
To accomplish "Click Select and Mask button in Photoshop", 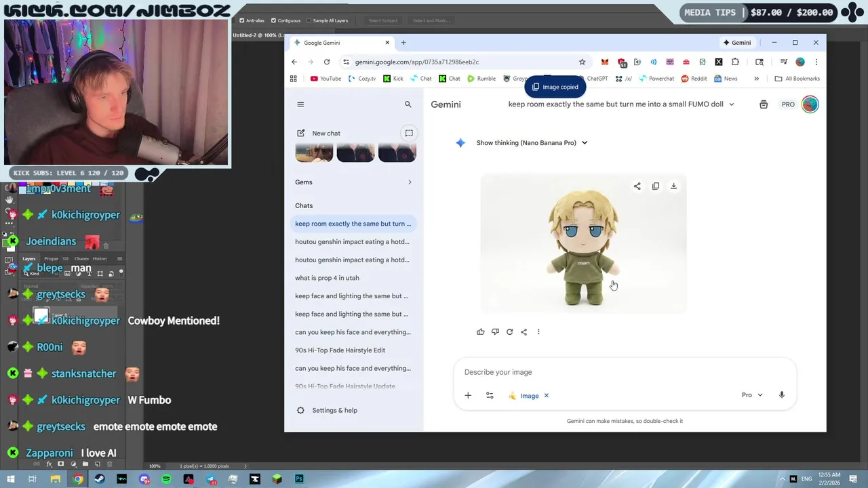I will coord(431,20).
